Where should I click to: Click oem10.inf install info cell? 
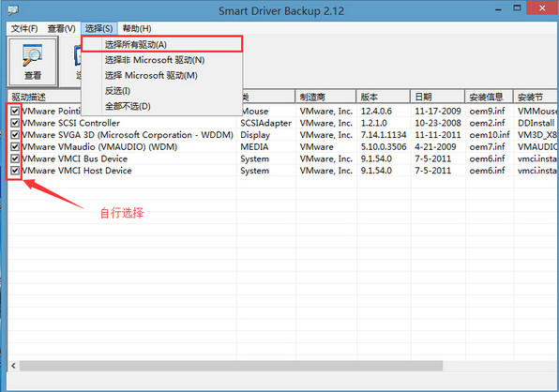(490, 135)
